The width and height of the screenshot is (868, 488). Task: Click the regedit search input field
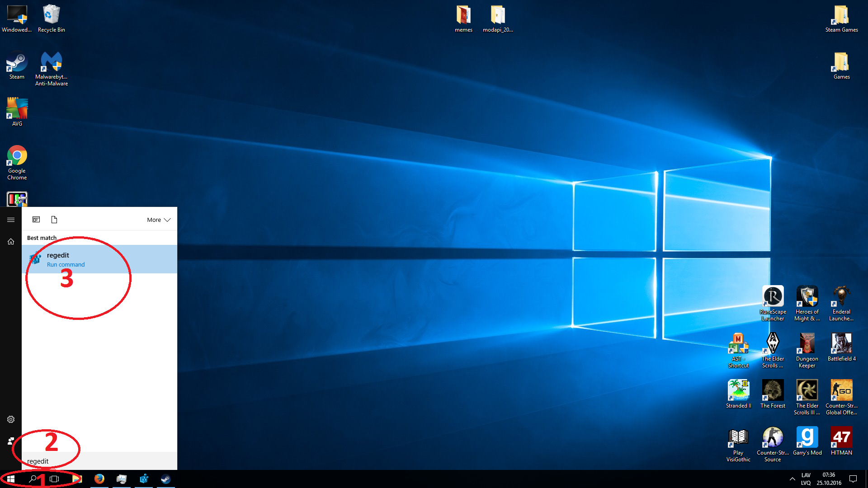pos(99,461)
